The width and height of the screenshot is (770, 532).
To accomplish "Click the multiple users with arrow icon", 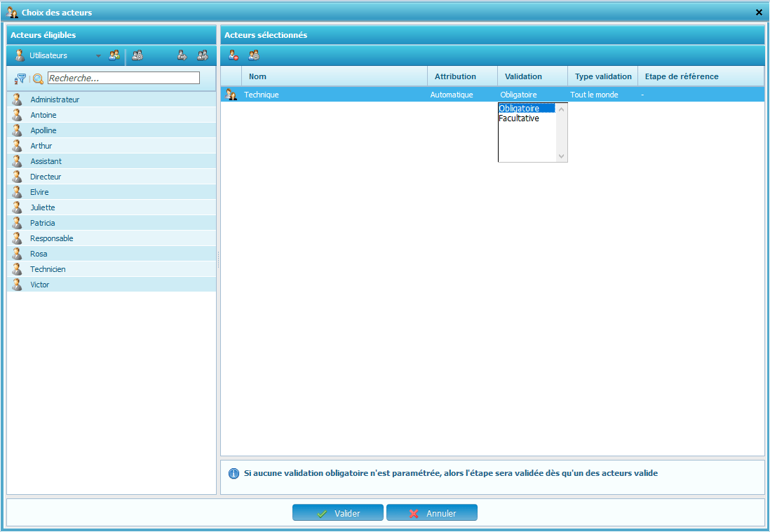I will [203, 55].
